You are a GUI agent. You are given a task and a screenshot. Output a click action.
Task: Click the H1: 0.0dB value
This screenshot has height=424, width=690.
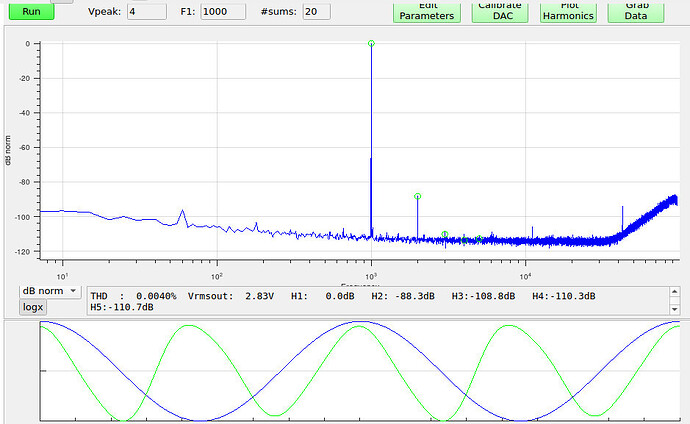click(323, 296)
